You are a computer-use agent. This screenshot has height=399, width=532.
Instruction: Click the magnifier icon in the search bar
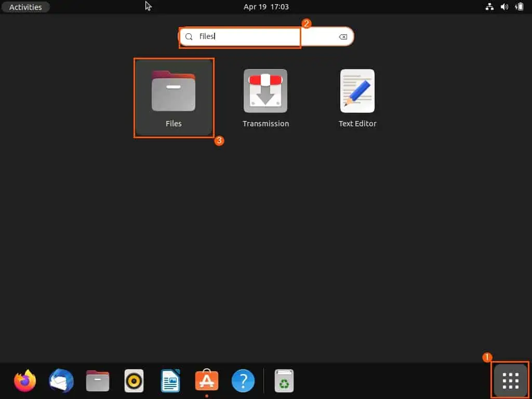click(x=189, y=37)
